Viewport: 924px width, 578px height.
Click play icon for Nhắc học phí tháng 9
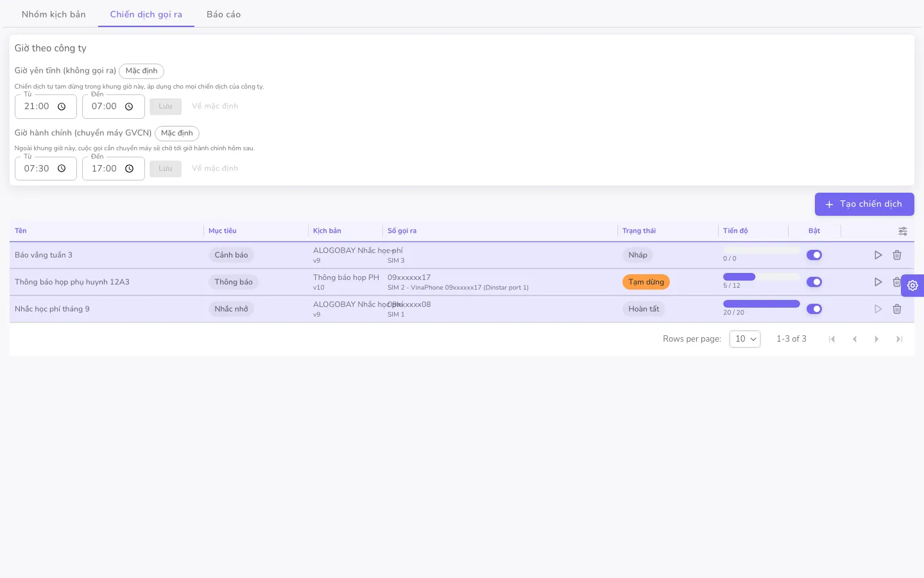(x=878, y=309)
